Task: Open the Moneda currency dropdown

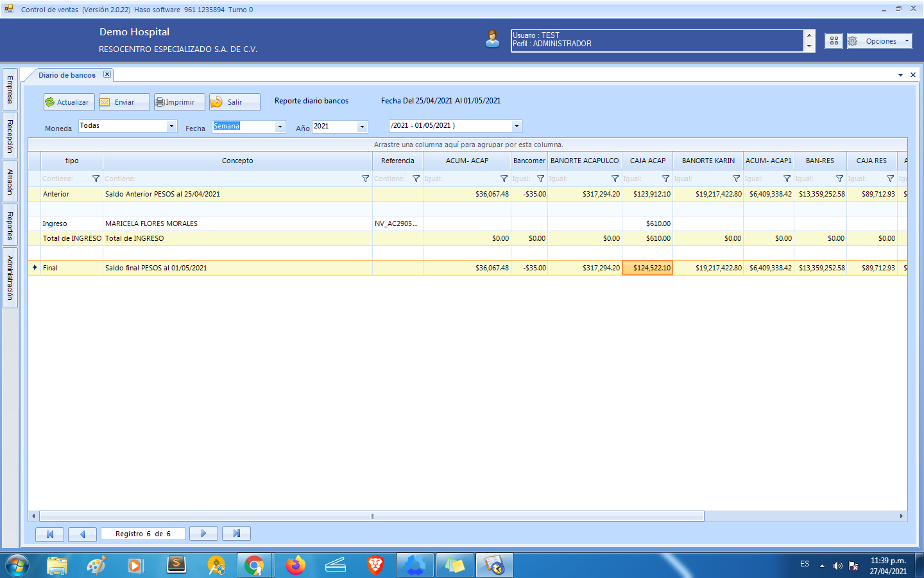Action: 172,126
